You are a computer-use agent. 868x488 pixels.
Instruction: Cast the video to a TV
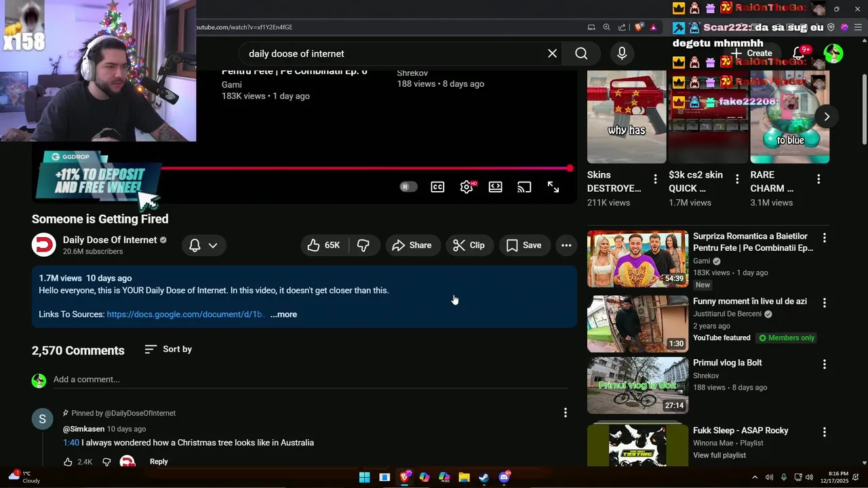(x=524, y=187)
